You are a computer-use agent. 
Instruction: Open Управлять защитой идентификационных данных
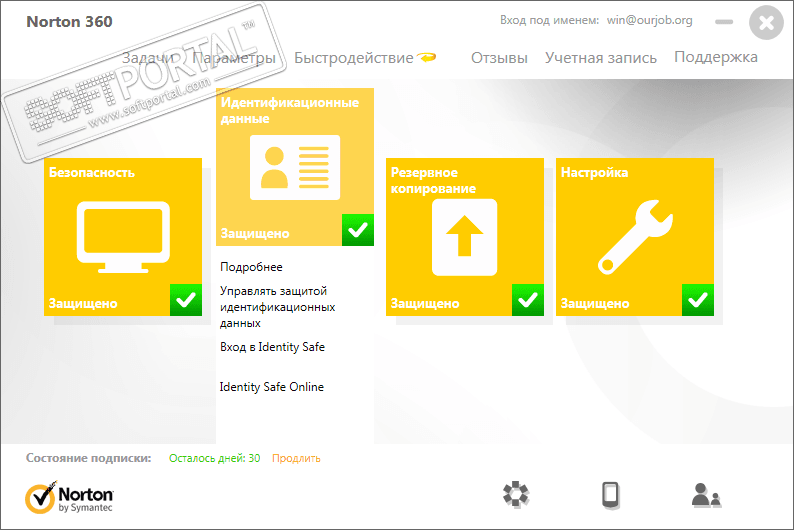point(277,307)
